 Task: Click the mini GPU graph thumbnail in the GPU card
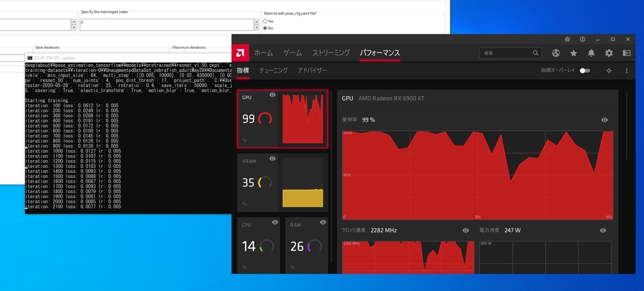(x=303, y=119)
